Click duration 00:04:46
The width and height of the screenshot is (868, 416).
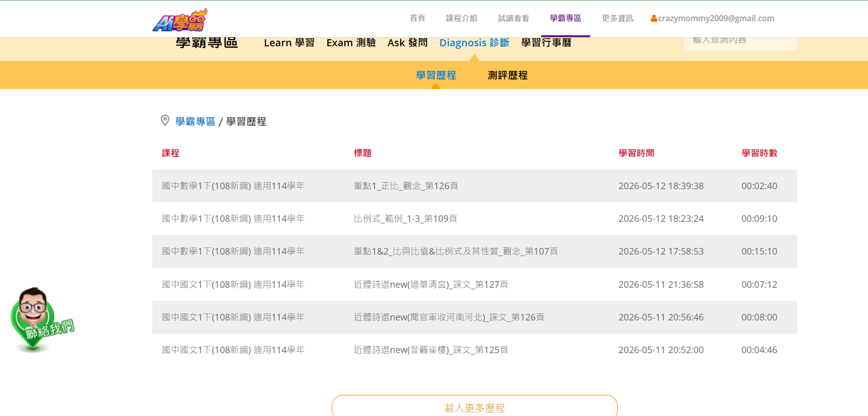(x=759, y=350)
